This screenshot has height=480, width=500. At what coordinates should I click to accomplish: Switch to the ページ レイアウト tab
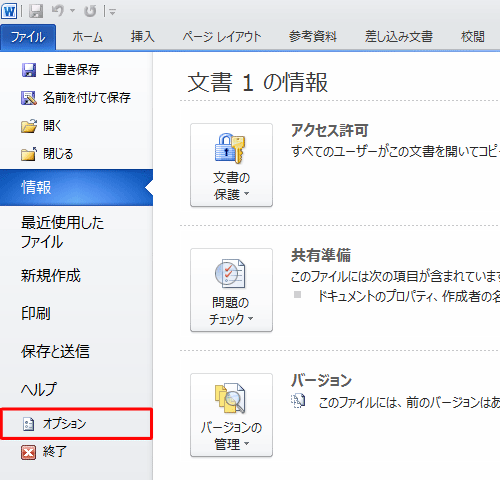coord(222,37)
